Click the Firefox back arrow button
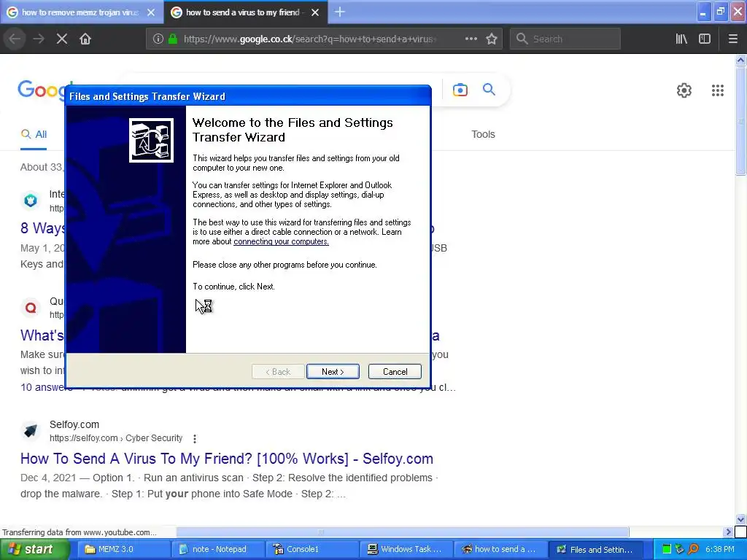The image size is (747, 560). [x=15, y=39]
